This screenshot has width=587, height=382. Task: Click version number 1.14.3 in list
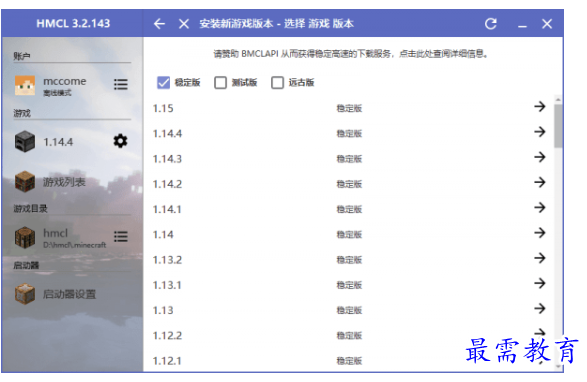[167, 159]
